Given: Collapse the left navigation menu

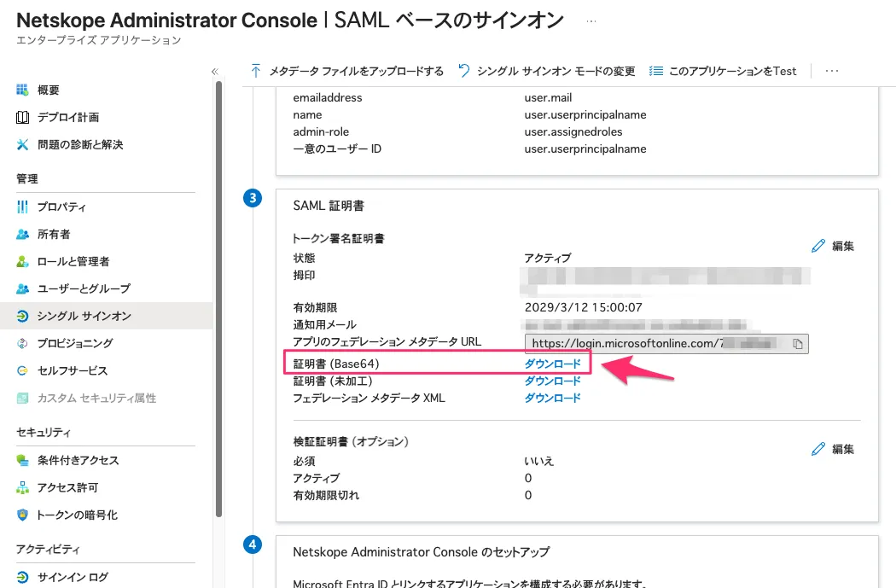Looking at the screenshot, I should point(214,72).
